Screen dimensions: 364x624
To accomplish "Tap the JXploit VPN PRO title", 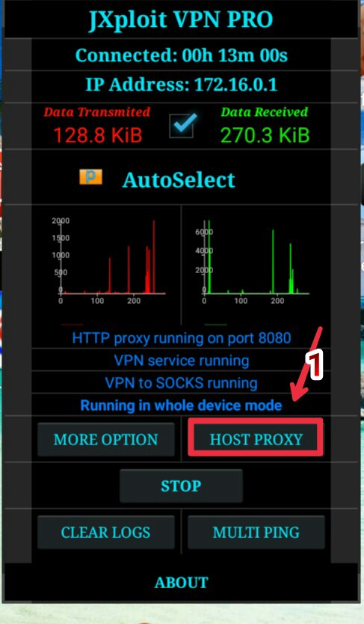I will pyautogui.click(x=181, y=19).
